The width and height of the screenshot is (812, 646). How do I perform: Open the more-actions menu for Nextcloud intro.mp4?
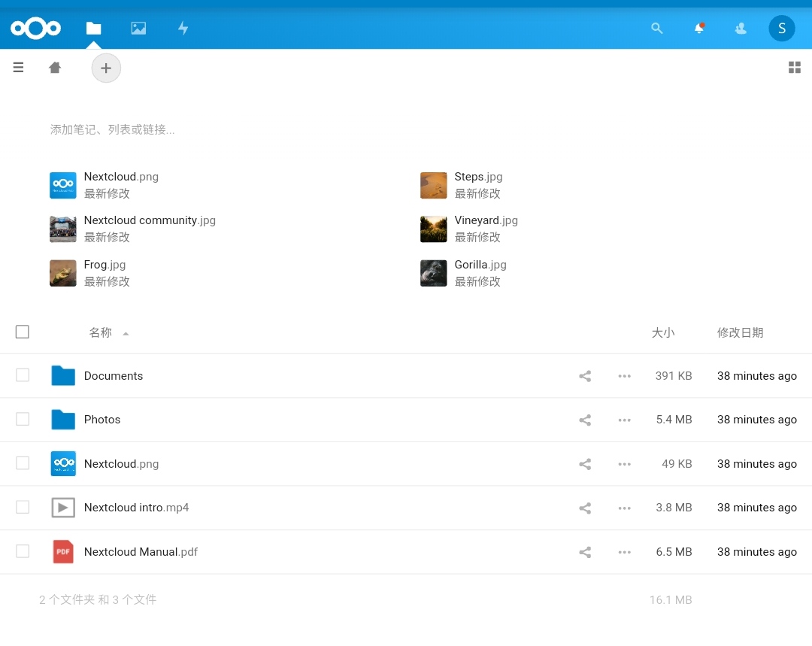[x=625, y=508]
